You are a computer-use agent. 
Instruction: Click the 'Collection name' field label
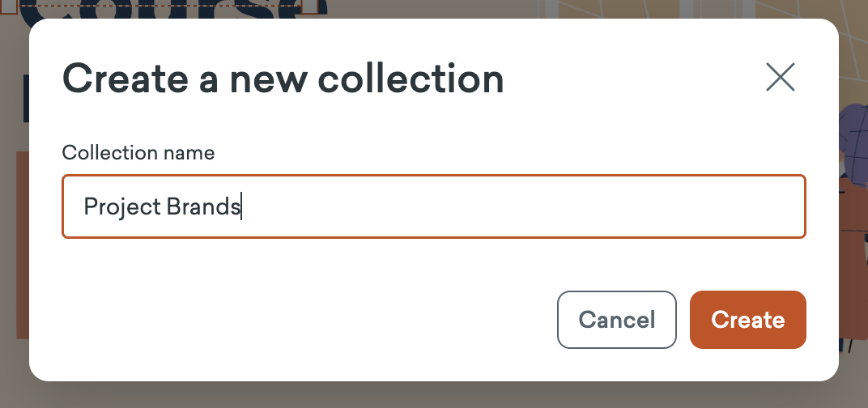pyautogui.click(x=138, y=152)
